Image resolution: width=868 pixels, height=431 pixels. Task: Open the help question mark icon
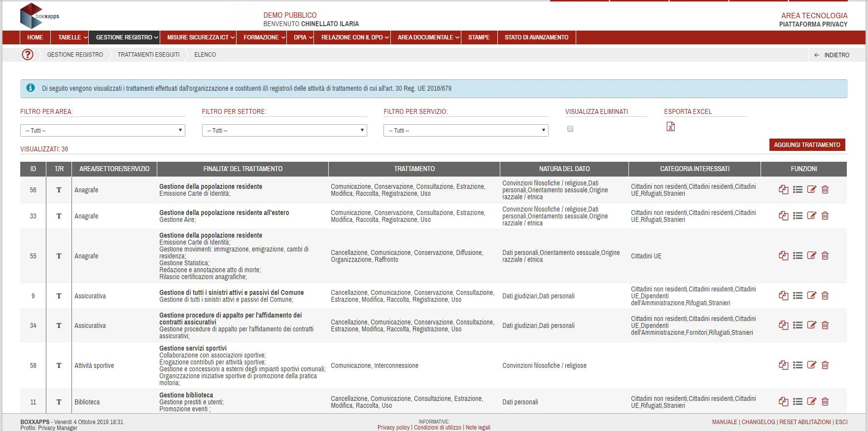pos(28,55)
